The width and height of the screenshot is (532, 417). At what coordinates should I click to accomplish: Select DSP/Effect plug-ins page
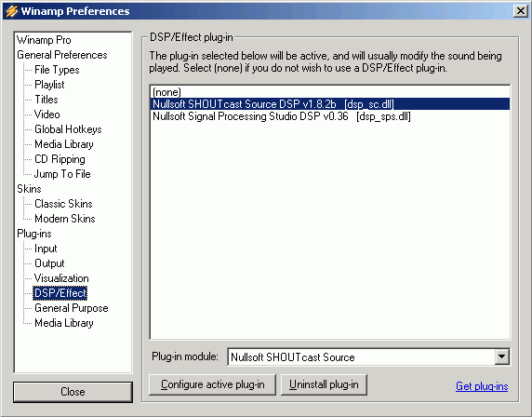point(60,293)
